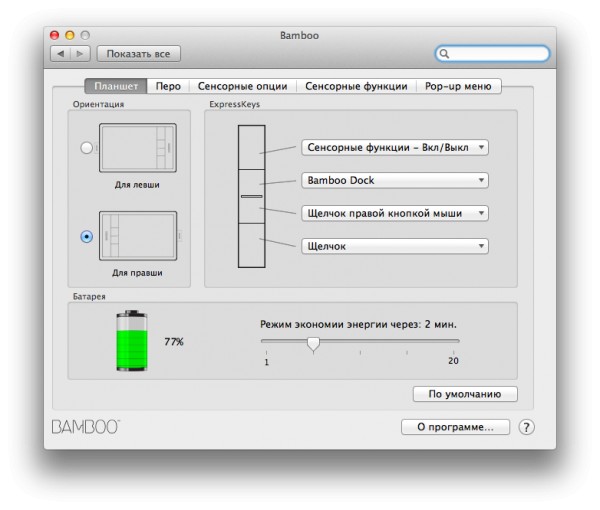Click the forward navigation arrow
This screenshot has width=600, height=510.
coord(80,54)
